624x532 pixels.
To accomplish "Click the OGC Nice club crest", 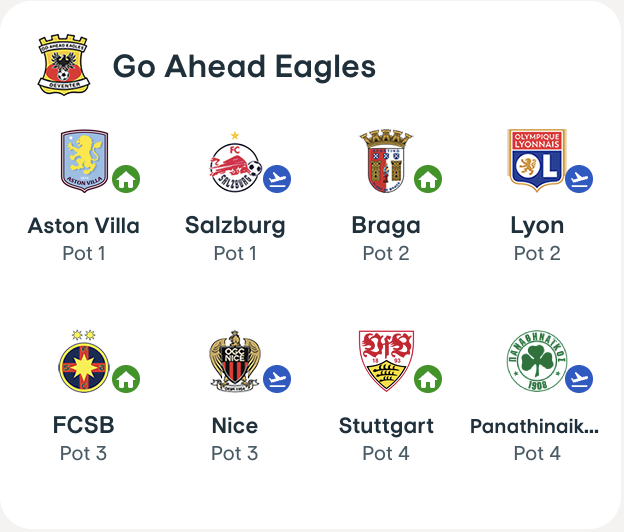I will pos(234,360).
